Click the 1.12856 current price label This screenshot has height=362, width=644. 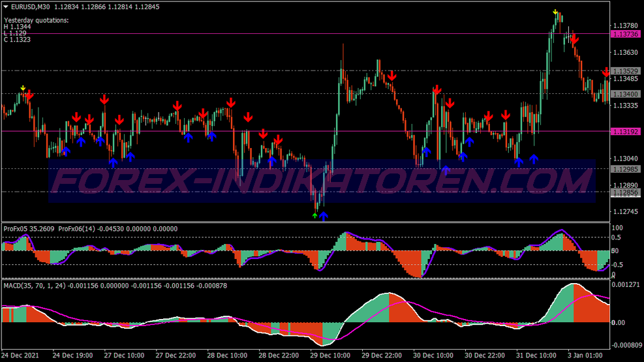[x=625, y=192]
